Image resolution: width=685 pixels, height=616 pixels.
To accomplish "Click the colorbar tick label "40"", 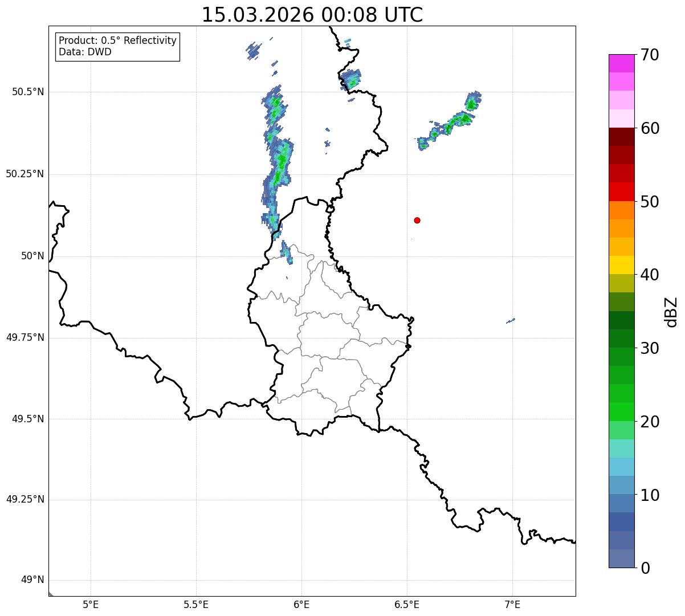I will click(650, 275).
